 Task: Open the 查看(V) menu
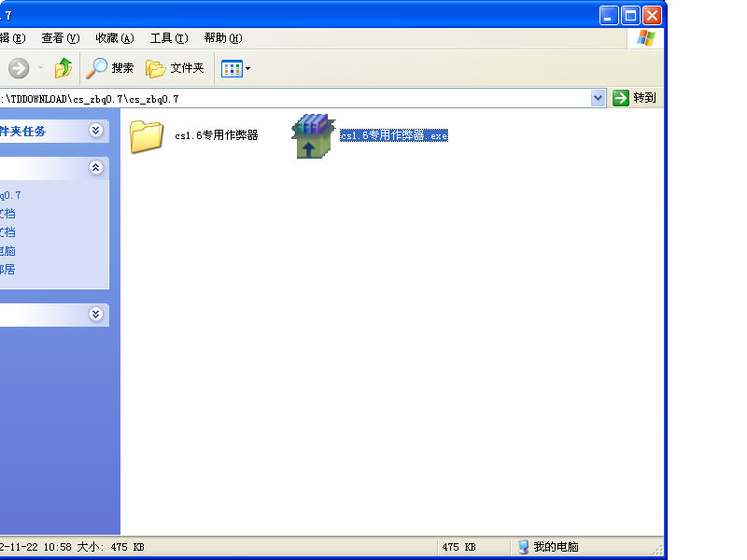tap(60, 38)
